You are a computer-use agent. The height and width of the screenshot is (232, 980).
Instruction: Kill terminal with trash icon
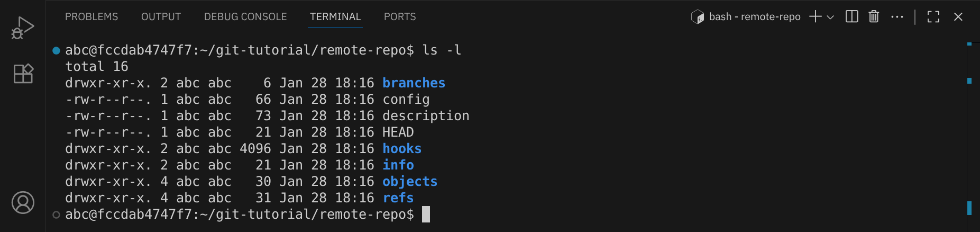874,17
